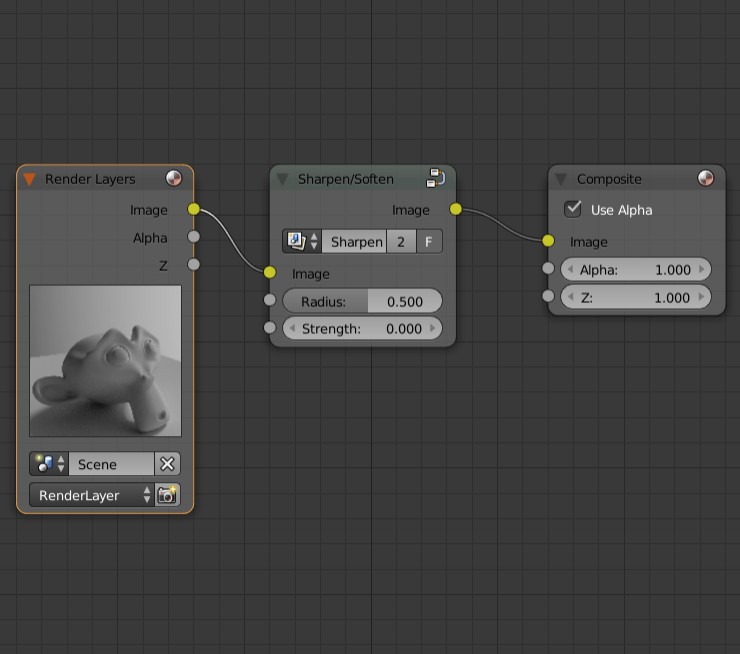Click the Z output socket on Render Layers
740x654 pixels.
194,265
